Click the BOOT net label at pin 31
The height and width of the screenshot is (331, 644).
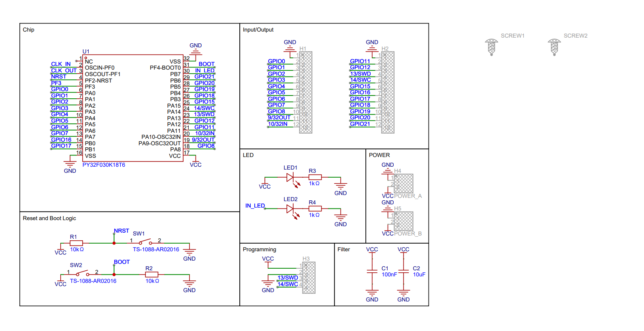coord(207,64)
